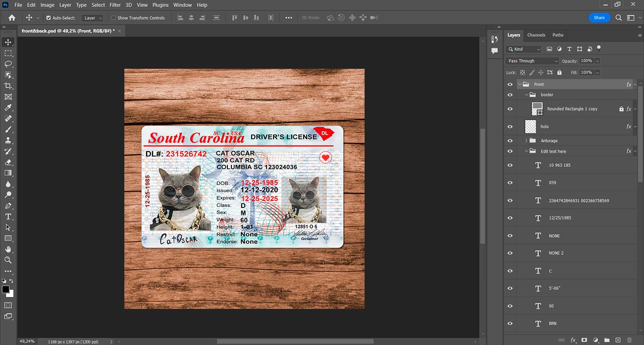Screen dimensions: 644x345
Task: Click the Share button
Action: [599, 17]
